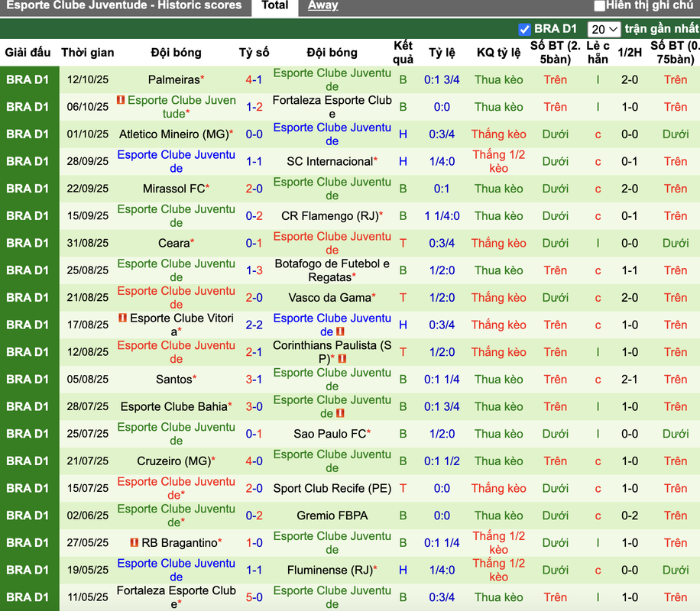Click odds 0:1 1/2 on Cruzeiro row

click(x=442, y=461)
